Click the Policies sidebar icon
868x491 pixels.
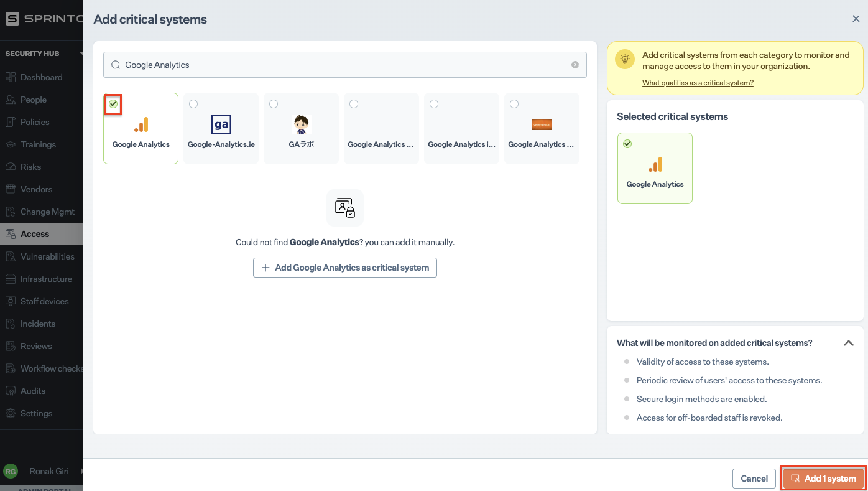tap(10, 122)
